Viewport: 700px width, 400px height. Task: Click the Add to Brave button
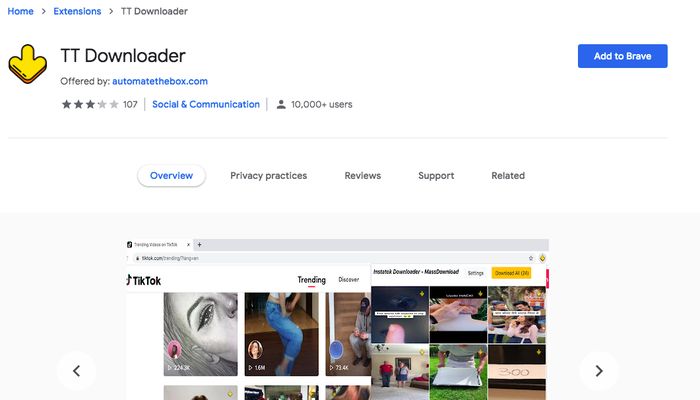[x=622, y=56]
